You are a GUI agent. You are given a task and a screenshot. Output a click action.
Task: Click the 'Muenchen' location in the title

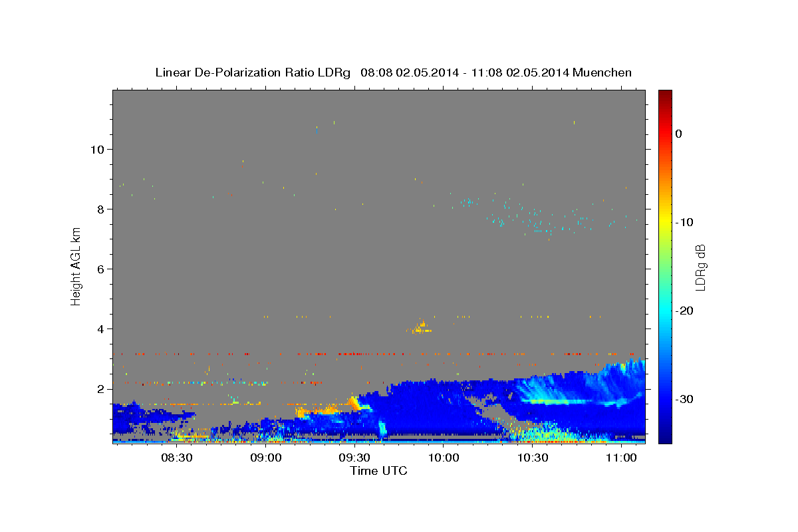pos(603,72)
